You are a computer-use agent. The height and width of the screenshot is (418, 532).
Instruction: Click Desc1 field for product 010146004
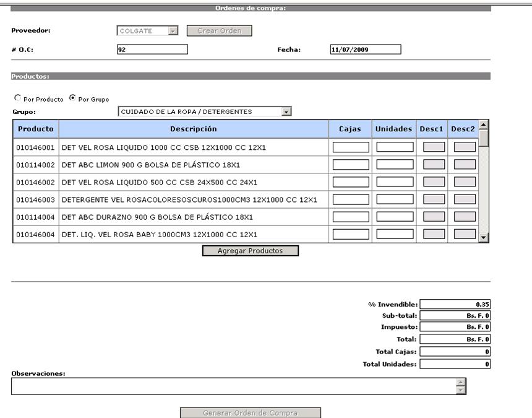[x=434, y=234]
